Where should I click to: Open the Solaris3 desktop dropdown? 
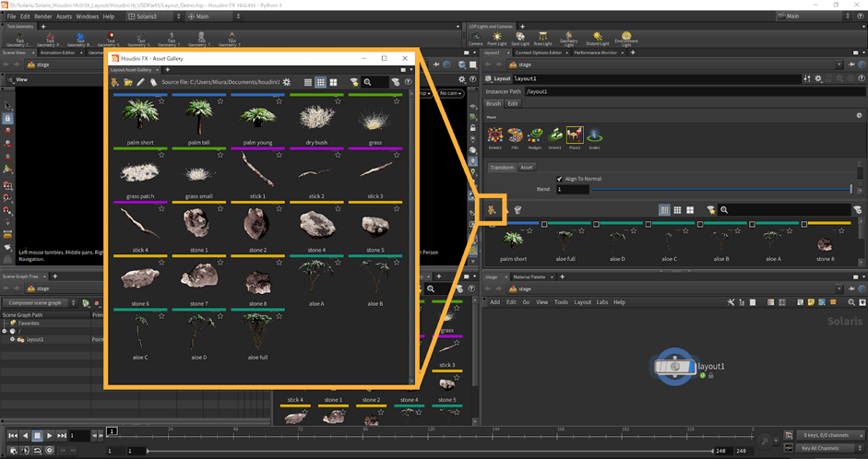[154, 17]
